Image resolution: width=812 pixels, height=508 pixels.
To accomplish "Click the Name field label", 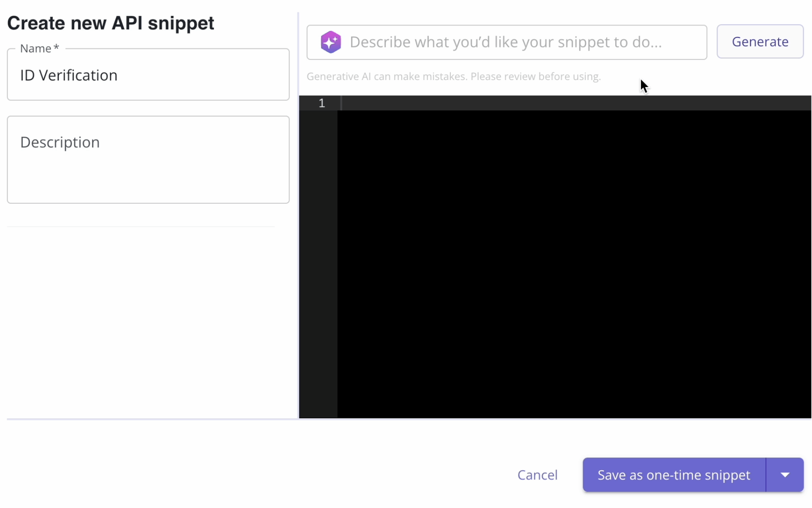I will click(x=37, y=48).
